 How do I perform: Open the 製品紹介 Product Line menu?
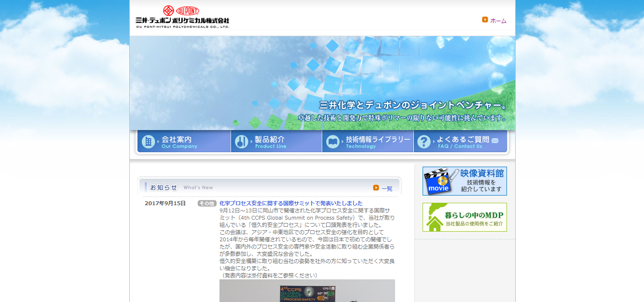click(x=277, y=142)
